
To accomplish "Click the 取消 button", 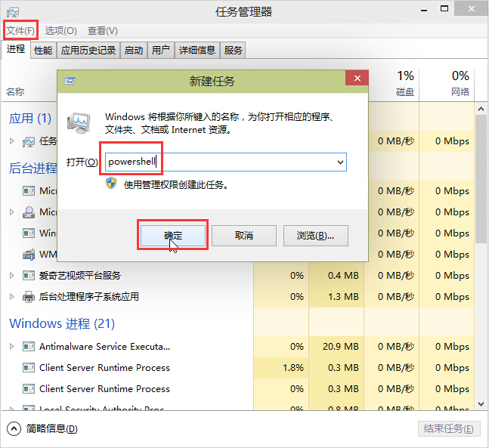I will [x=243, y=235].
